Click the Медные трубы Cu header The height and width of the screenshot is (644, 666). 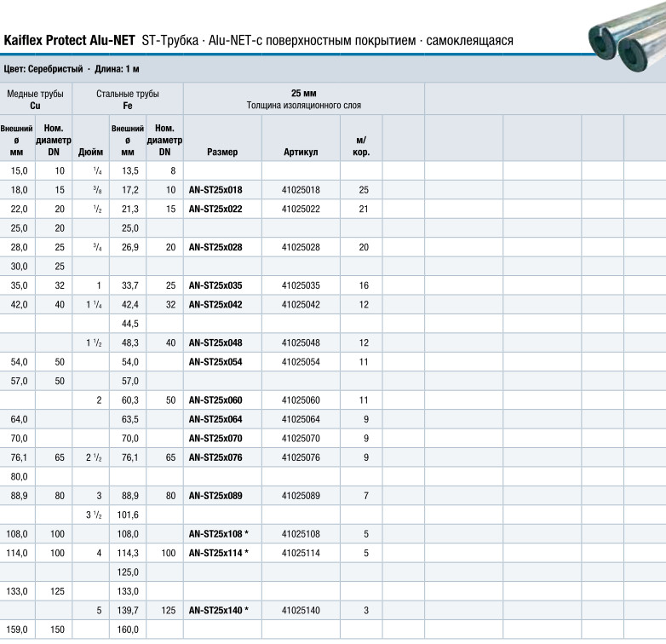pos(35,100)
